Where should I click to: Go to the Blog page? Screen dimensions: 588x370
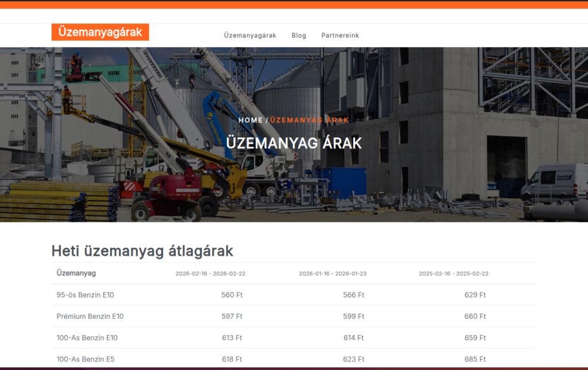299,36
